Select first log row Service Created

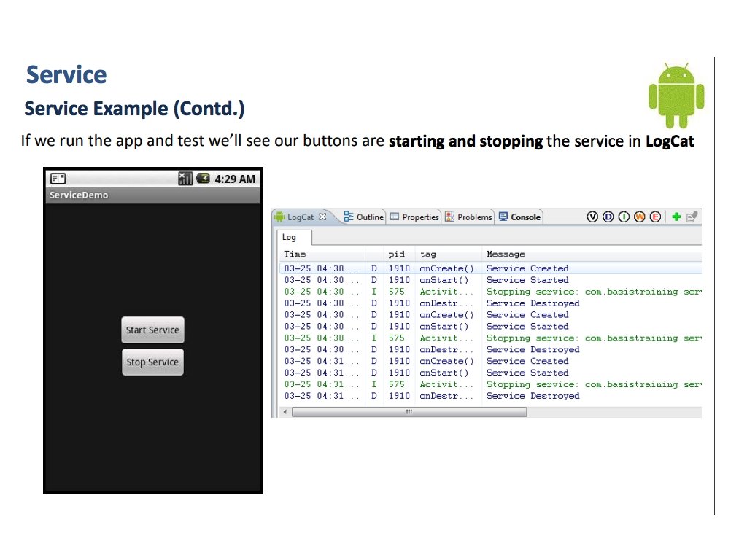coord(490,268)
